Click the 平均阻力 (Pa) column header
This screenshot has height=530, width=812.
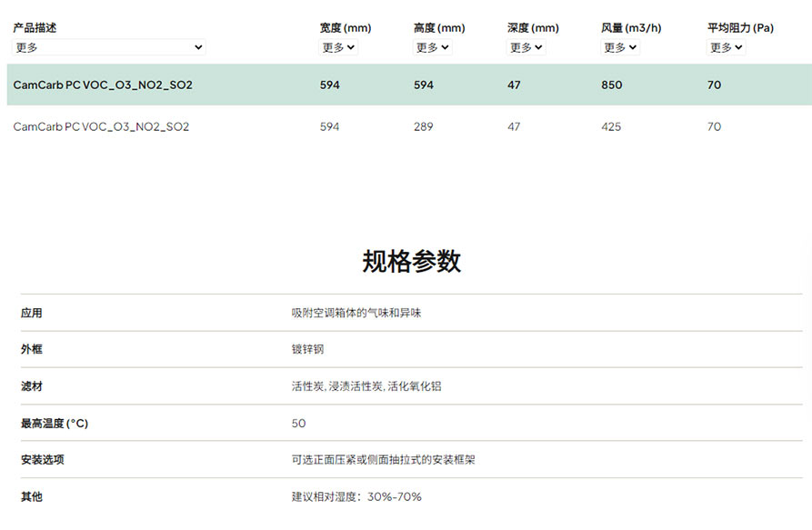(x=740, y=28)
